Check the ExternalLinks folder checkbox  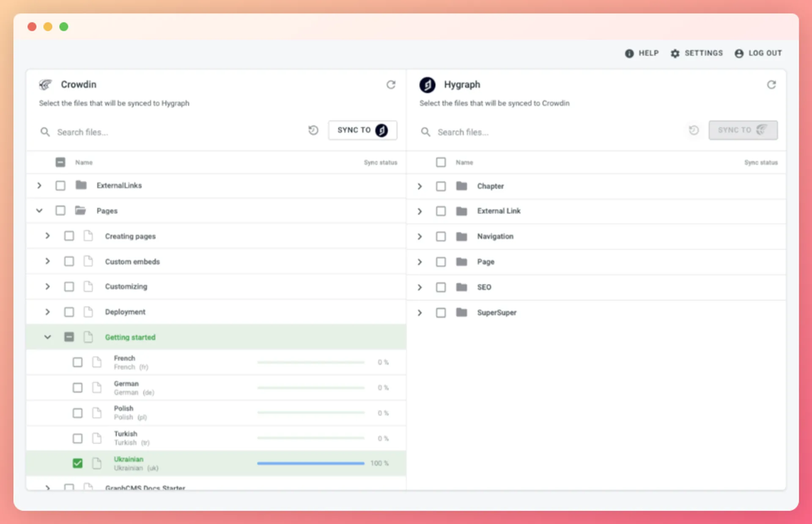point(60,186)
